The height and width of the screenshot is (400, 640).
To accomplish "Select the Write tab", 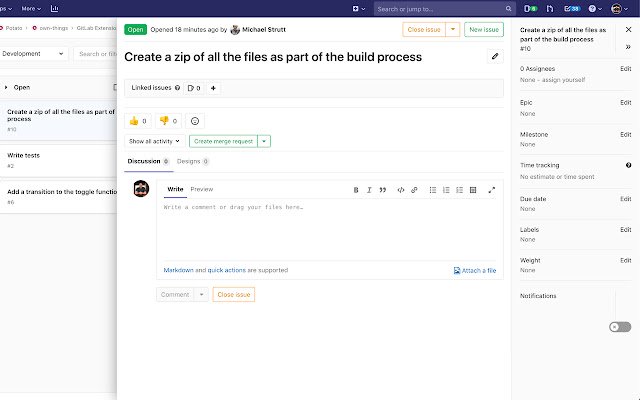I will (175, 189).
